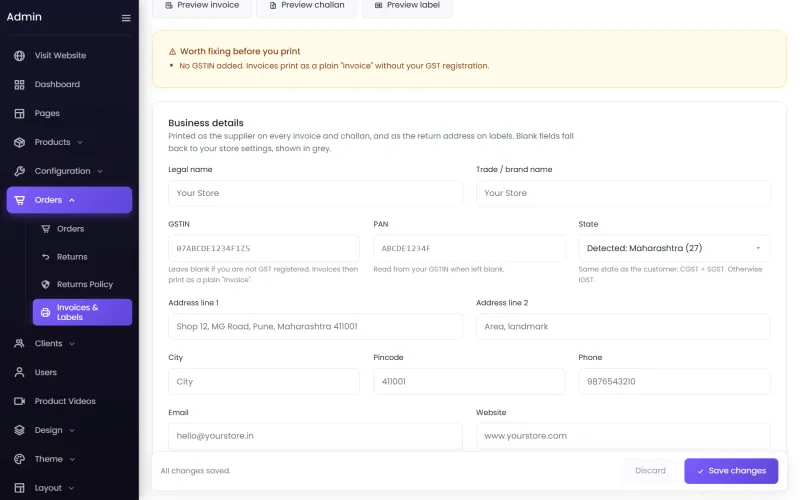The height and width of the screenshot is (500, 800).
Task: Open the Pages menu item
Action: (69, 113)
